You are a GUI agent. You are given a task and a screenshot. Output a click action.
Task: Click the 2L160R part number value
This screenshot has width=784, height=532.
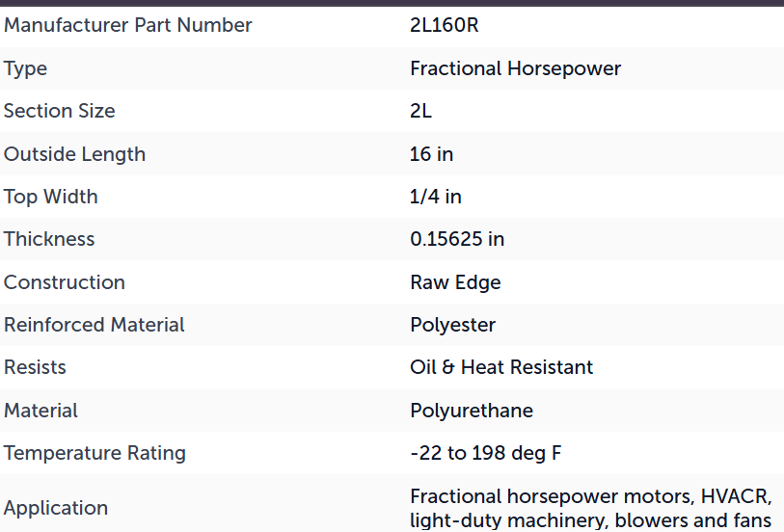click(444, 25)
